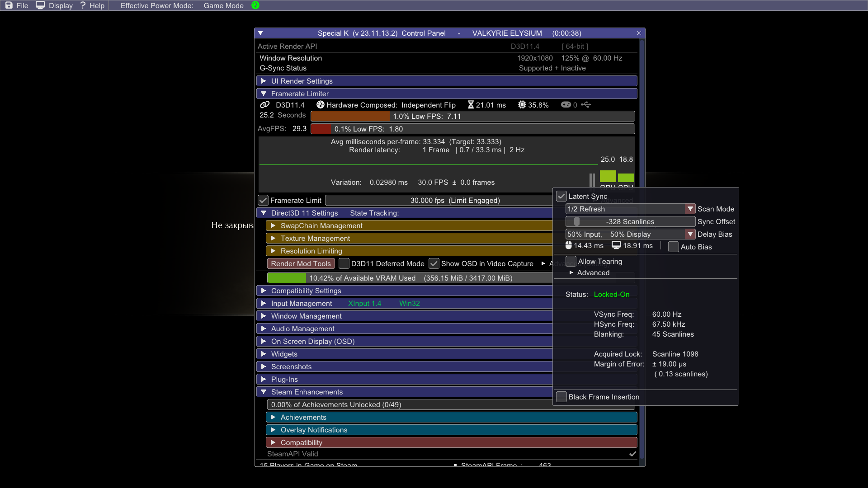Click the mouse input latency icon
The height and width of the screenshot is (488, 868).
[569, 245]
